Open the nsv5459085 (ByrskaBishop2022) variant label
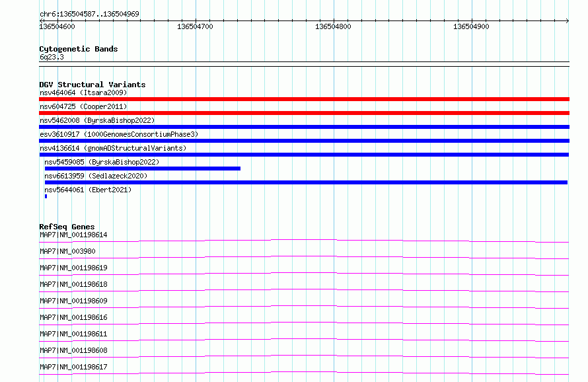This screenshot has height=382, width=588. tap(102, 162)
